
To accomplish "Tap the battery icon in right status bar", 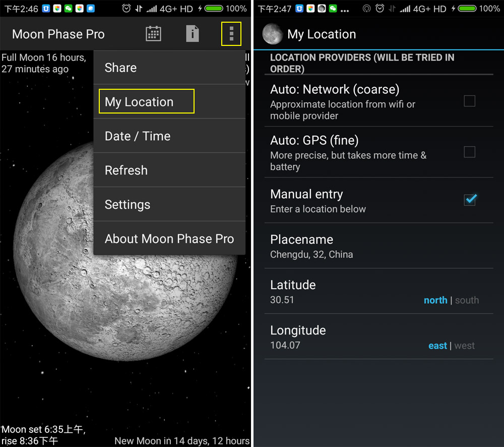I will point(467,9).
